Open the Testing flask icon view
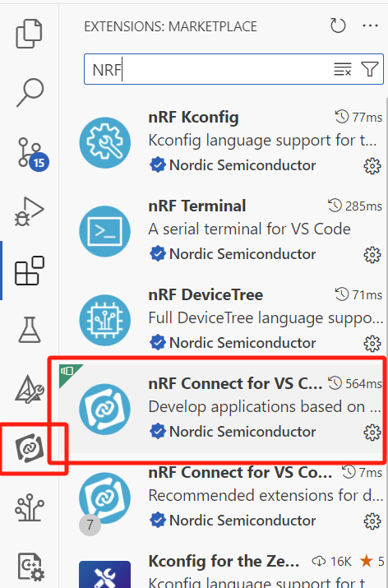This screenshot has width=388, height=588. [30, 330]
